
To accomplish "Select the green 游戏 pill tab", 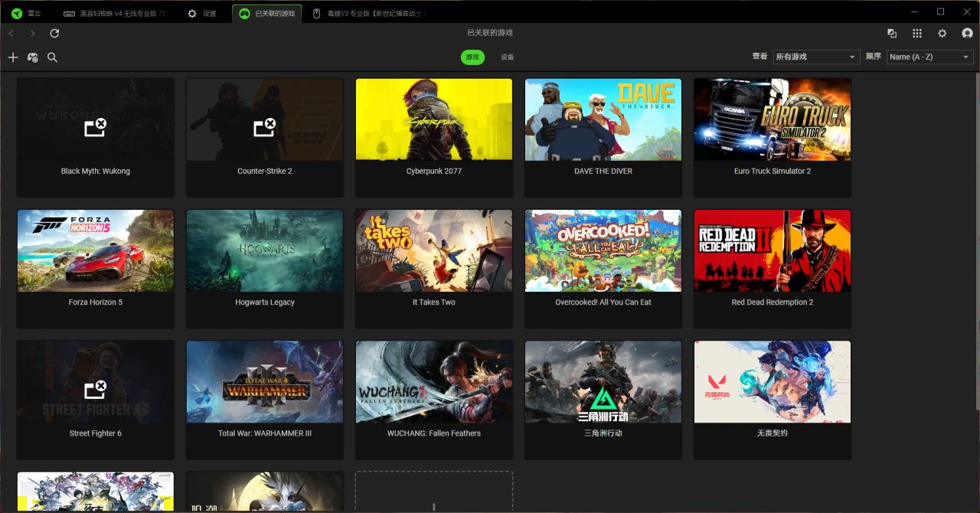I will 473,57.
